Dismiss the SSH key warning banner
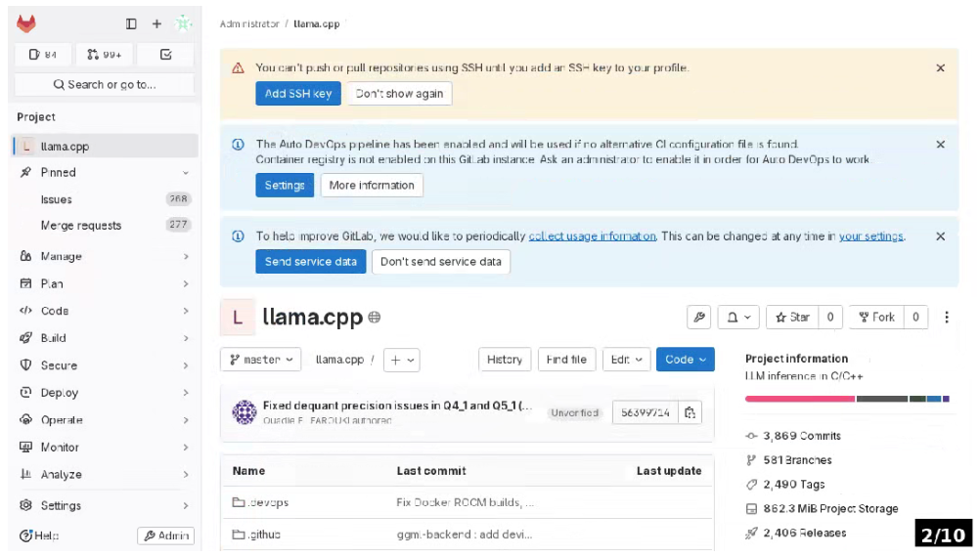The image size is (980, 557). (940, 68)
